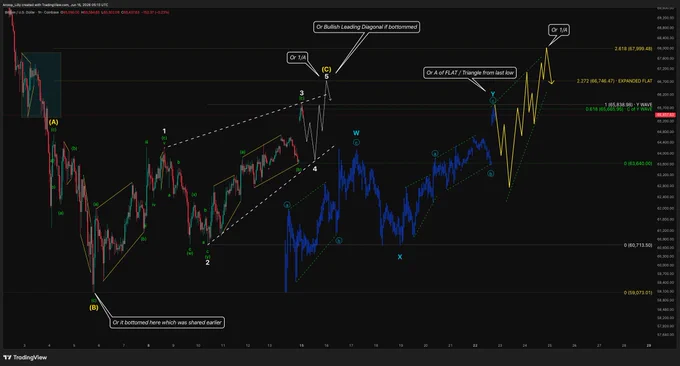Click the yellow (B) wave label at the low
This screenshot has height=366, width=680.
94,307
